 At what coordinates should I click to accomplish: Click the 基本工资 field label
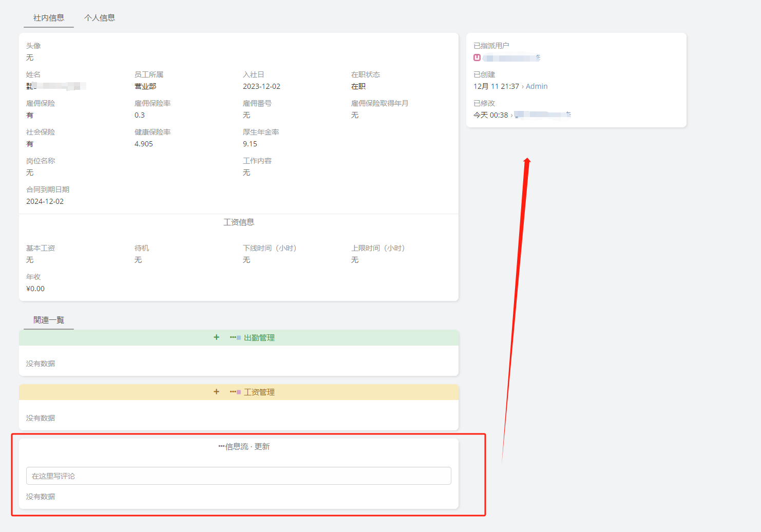point(41,248)
